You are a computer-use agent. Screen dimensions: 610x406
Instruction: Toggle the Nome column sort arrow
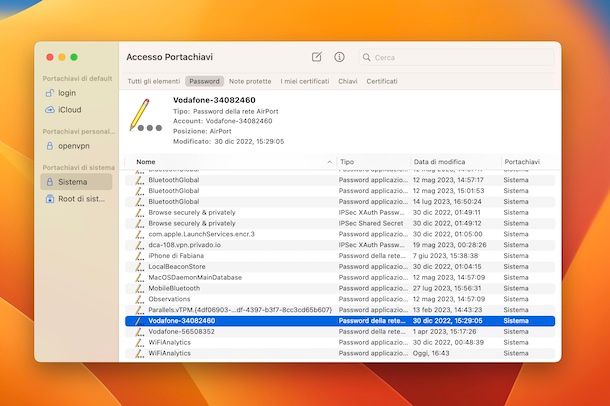coord(330,162)
